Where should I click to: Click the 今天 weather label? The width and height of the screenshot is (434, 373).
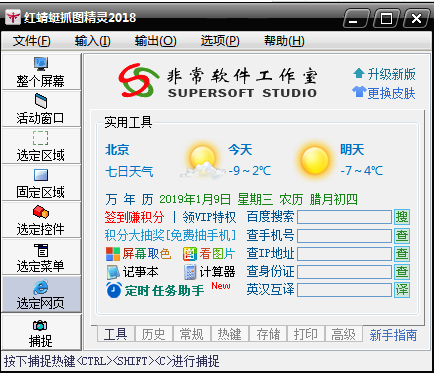point(240,149)
